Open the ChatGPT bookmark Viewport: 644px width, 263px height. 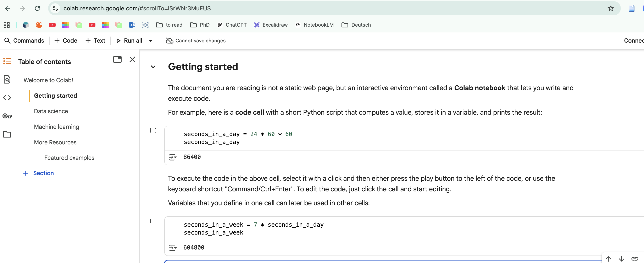[x=232, y=25]
